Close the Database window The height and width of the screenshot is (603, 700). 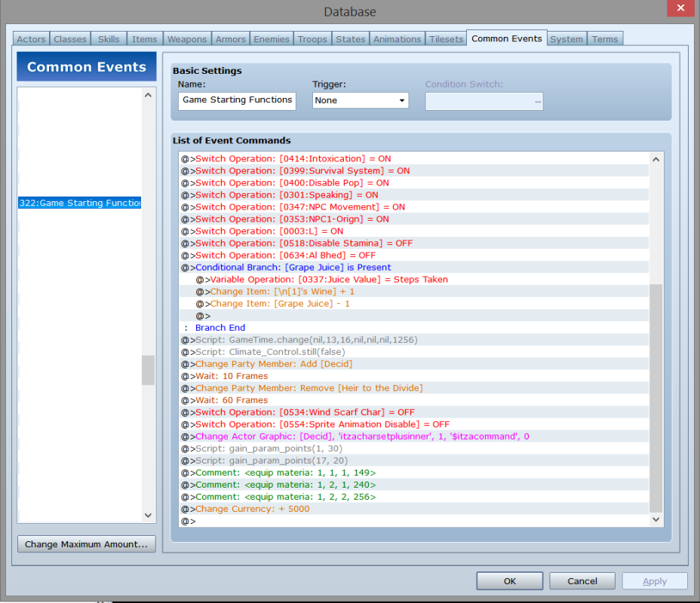pyautogui.click(x=680, y=8)
